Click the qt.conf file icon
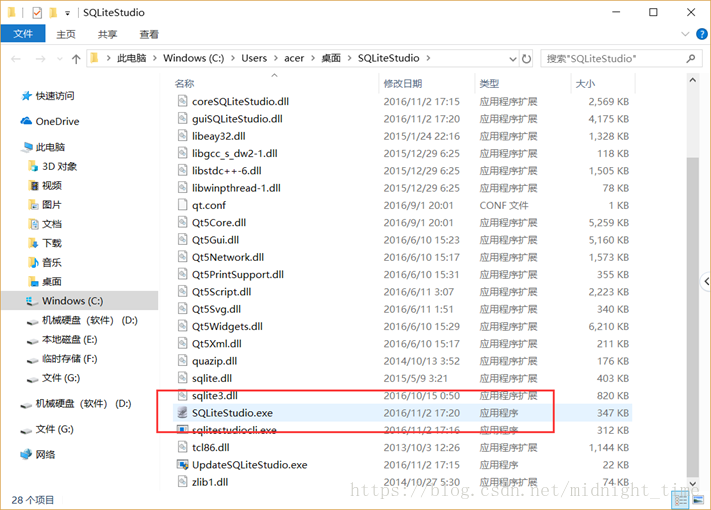The image size is (711, 510). coord(182,205)
